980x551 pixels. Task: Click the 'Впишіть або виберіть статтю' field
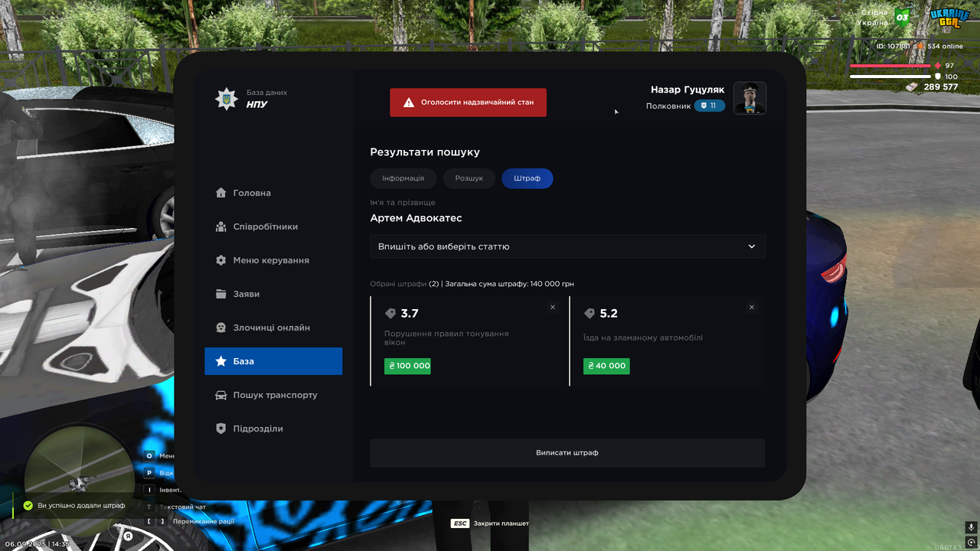[x=567, y=246]
